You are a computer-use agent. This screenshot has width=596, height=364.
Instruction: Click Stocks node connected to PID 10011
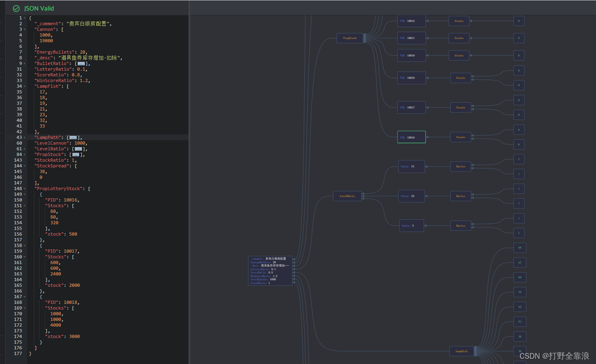tap(459, 38)
